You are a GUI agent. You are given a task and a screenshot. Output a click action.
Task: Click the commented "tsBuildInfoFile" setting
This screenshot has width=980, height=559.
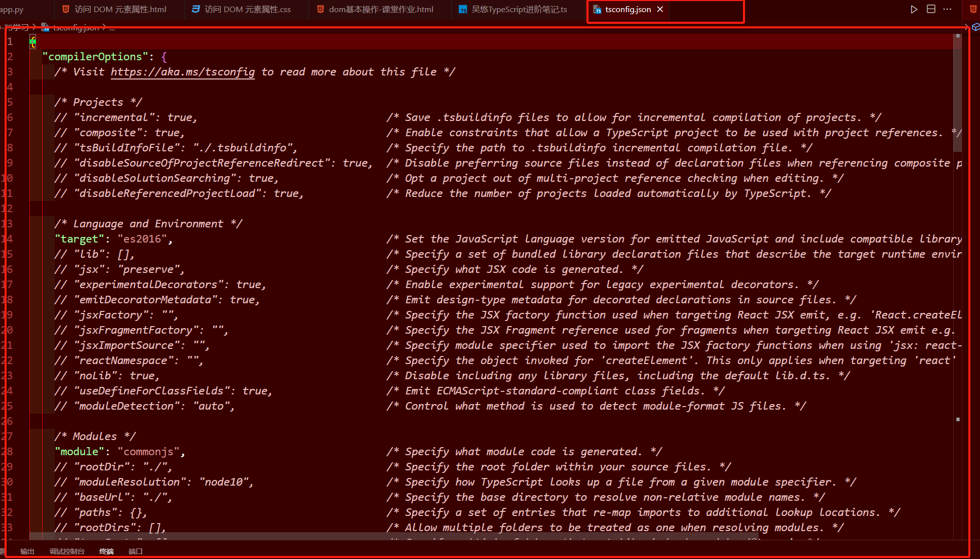point(176,148)
